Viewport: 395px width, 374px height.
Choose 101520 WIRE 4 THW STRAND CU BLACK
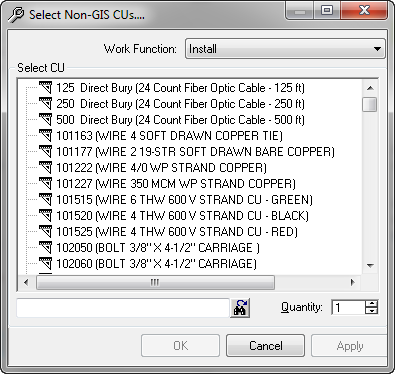(x=182, y=216)
